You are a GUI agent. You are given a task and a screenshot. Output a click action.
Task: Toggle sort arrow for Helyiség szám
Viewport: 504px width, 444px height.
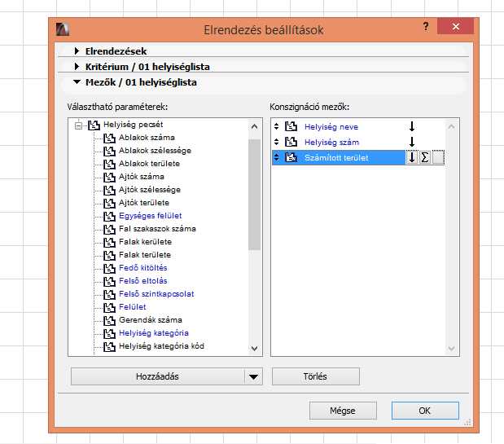pos(412,143)
